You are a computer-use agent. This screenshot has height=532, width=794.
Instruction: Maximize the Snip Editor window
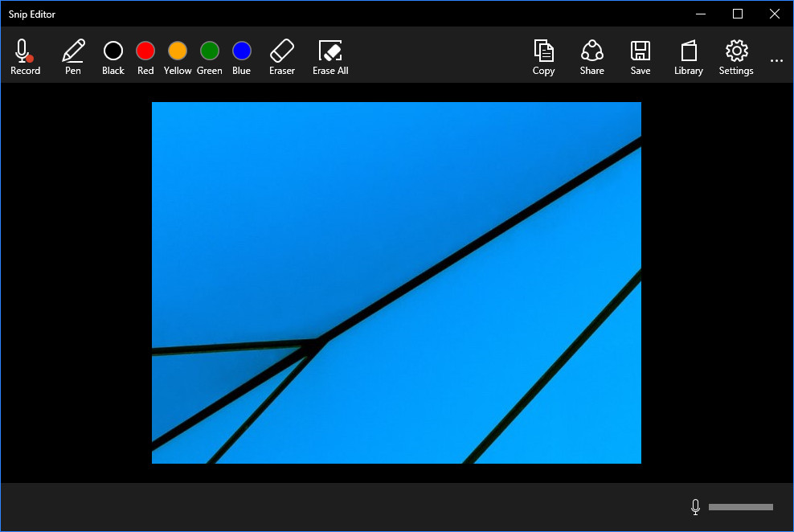[x=738, y=14]
